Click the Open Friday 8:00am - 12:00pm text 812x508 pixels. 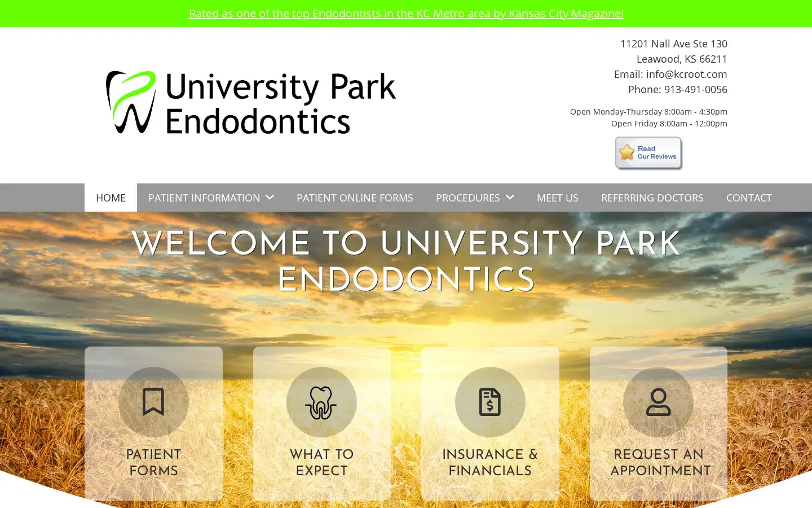point(669,124)
